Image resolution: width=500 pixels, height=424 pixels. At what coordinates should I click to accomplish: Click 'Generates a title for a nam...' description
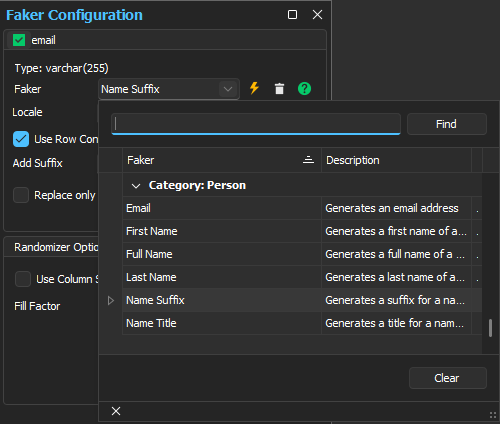point(396,323)
